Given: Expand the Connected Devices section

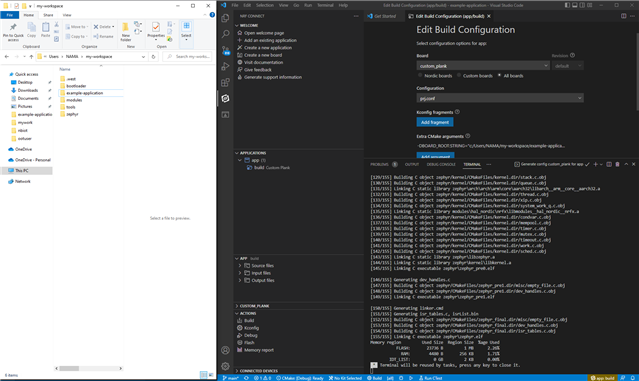Looking at the screenshot, I should (x=237, y=371).
